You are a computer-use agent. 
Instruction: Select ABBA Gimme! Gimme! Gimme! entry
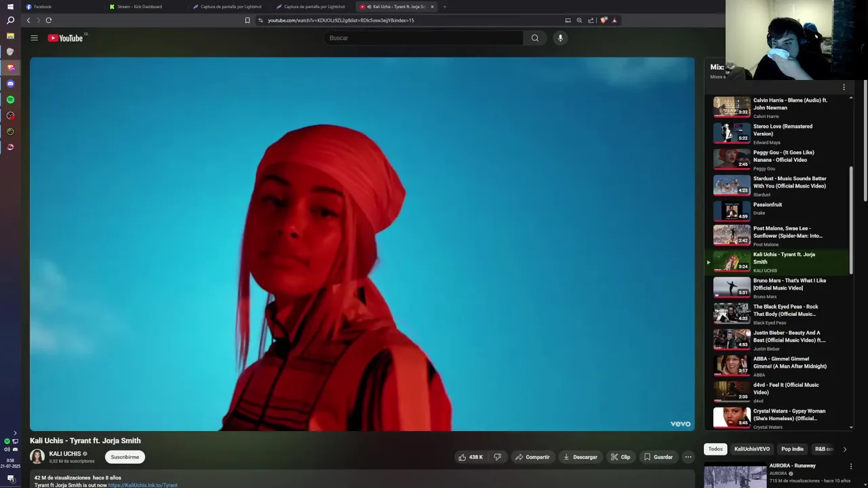tap(776, 366)
